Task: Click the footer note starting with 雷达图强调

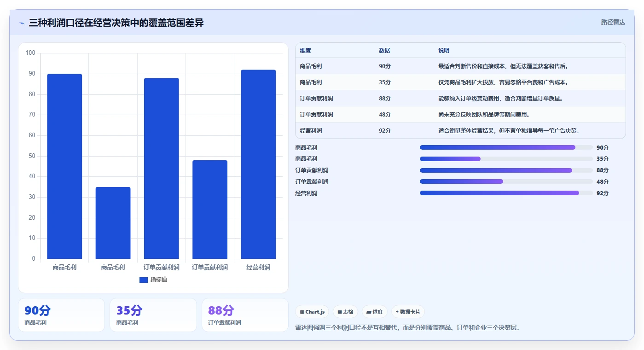Action: (407, 328)
